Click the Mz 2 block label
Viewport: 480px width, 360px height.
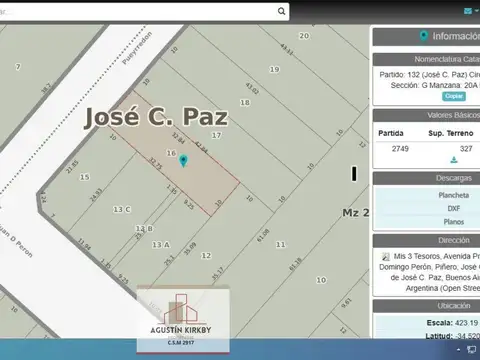[356, 213]
